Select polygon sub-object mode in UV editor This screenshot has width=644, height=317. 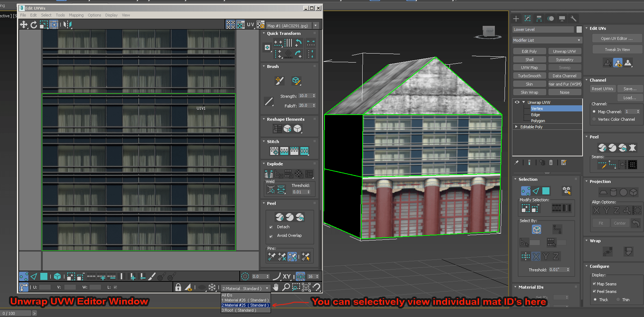pos(43,276)
